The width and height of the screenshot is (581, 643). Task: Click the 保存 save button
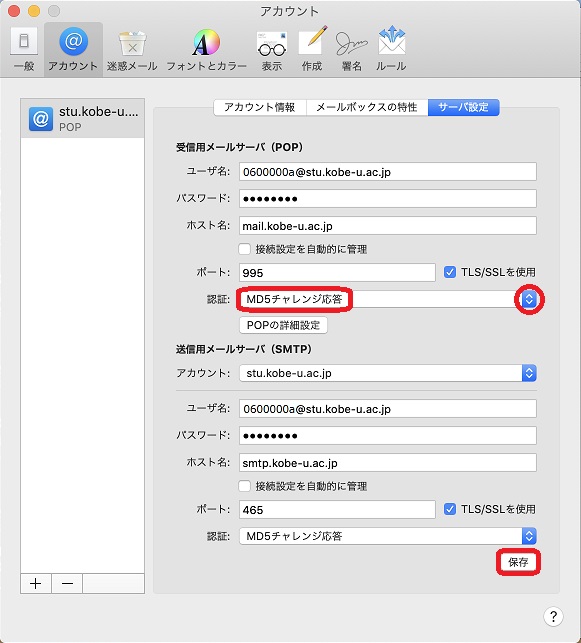coord(518,562)
